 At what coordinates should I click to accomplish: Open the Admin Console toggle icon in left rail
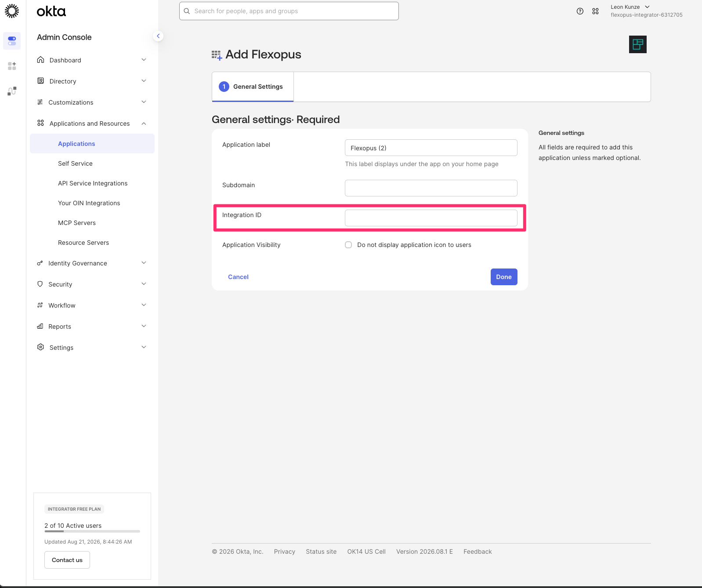pos(12,41)
